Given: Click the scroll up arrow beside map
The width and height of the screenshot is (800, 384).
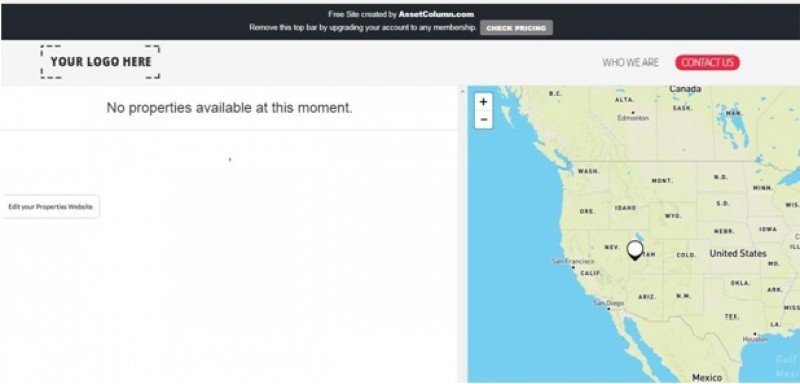Looking at the screenshot, I should (x=462, y=91).
